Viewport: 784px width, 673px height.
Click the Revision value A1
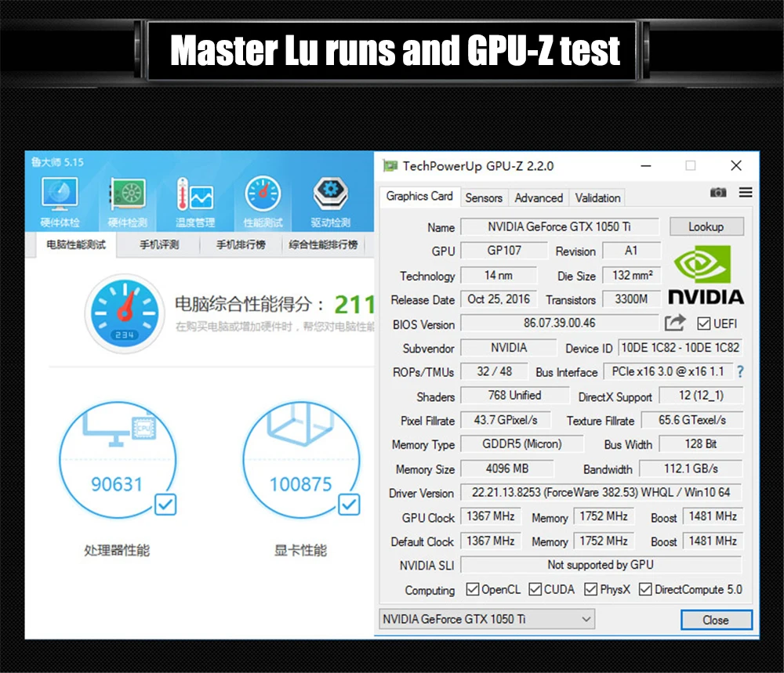coord(631,250)
